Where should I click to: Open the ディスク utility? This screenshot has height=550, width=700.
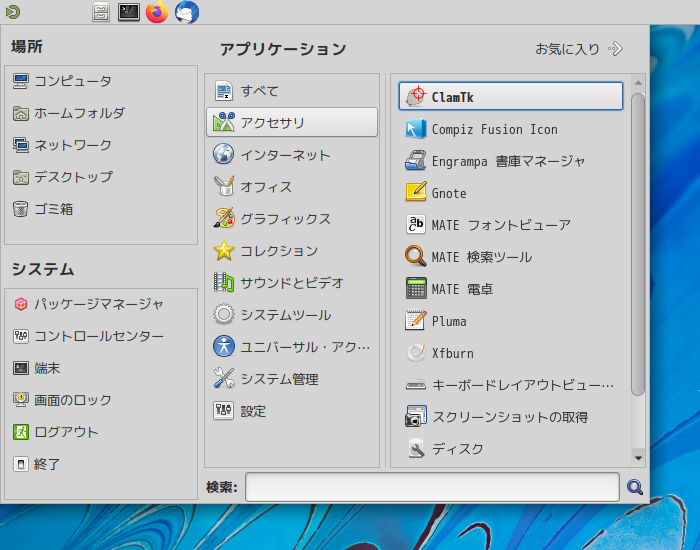click(511, 449)
